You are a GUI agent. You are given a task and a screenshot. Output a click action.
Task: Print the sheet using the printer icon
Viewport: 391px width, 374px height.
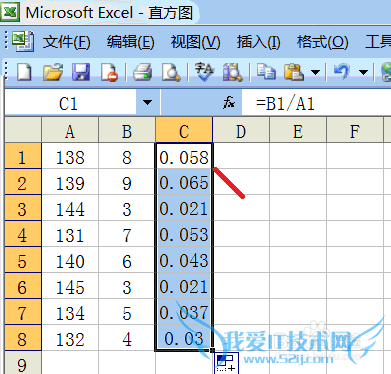(143, 72)
